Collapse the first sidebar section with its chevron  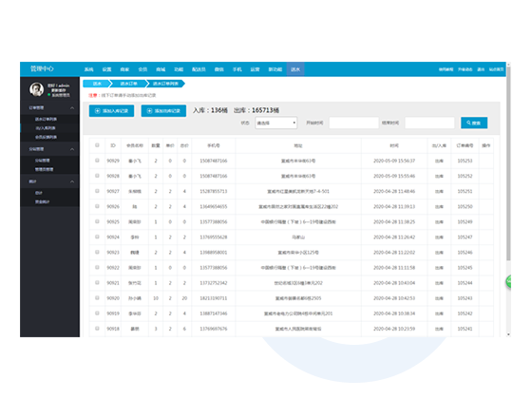pyautogui.click(x=72, y=108)
